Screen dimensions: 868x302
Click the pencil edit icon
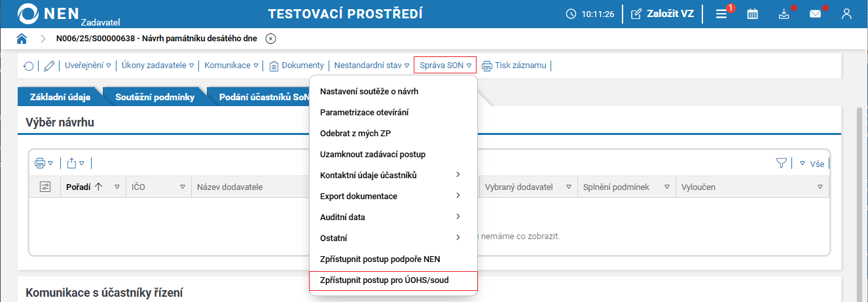[49, 66]
